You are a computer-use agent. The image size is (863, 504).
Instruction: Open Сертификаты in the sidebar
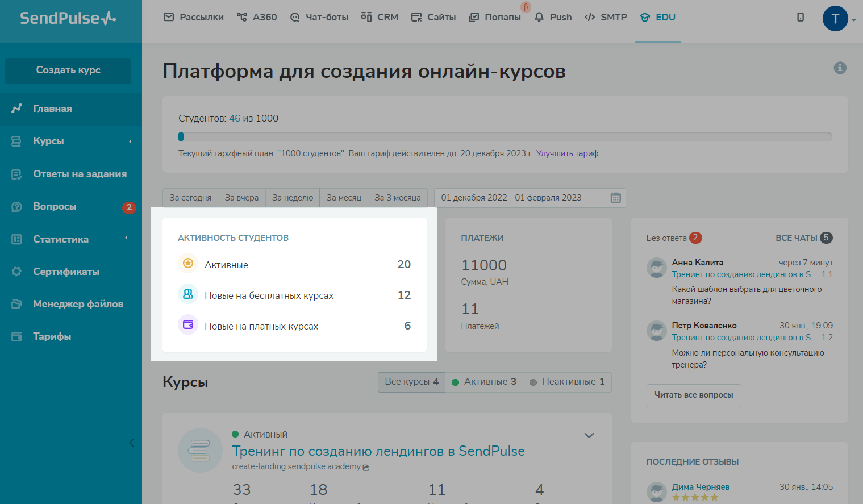66,272
